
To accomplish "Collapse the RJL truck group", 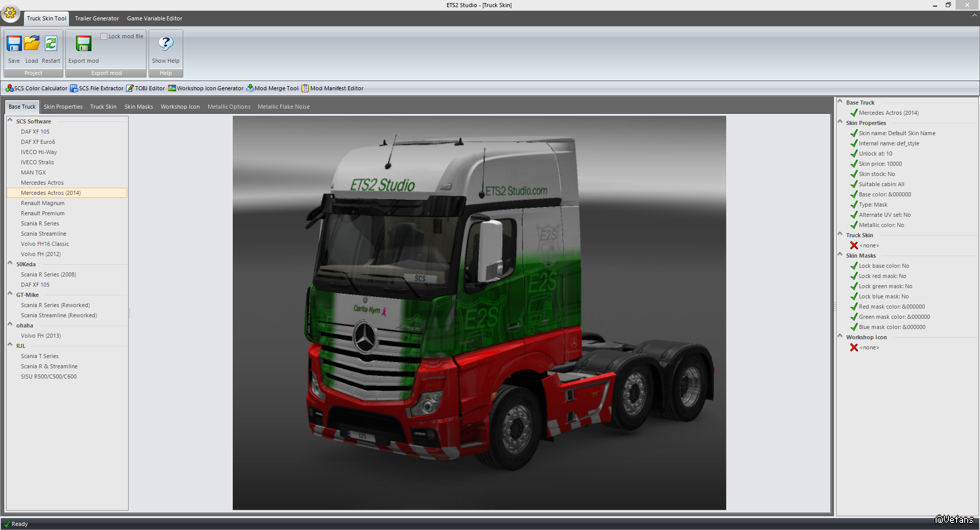I will click(x=10, y=345).
